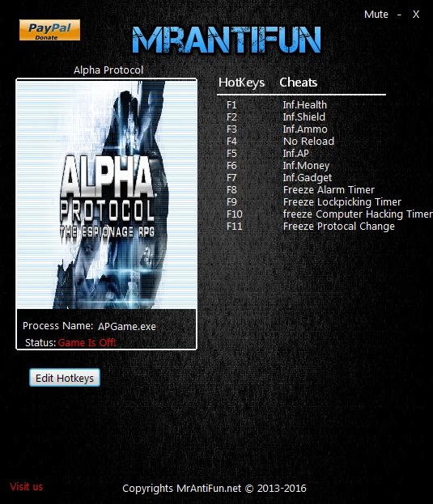Minimize the trainer window

point(399,15)
